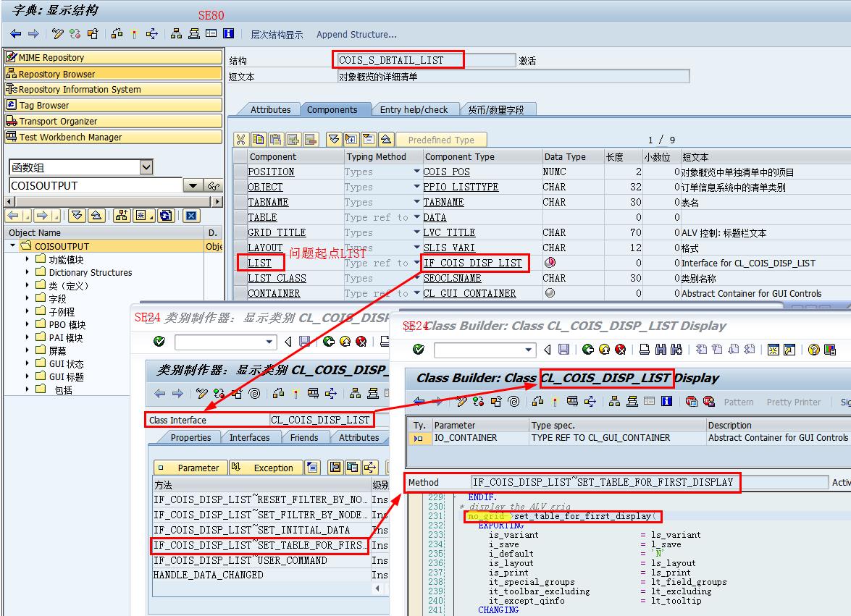Open the history dropdown next to COISOUTPUT field
Viewport: 851px width, 616px height.
click(x=193, y=185)
